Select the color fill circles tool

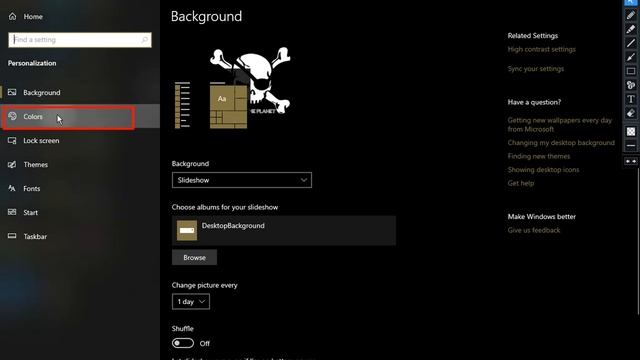631,85
